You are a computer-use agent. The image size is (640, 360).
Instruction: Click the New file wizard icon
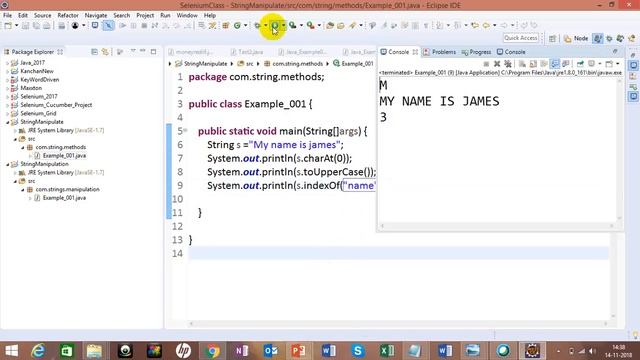[x=8, y=26]
